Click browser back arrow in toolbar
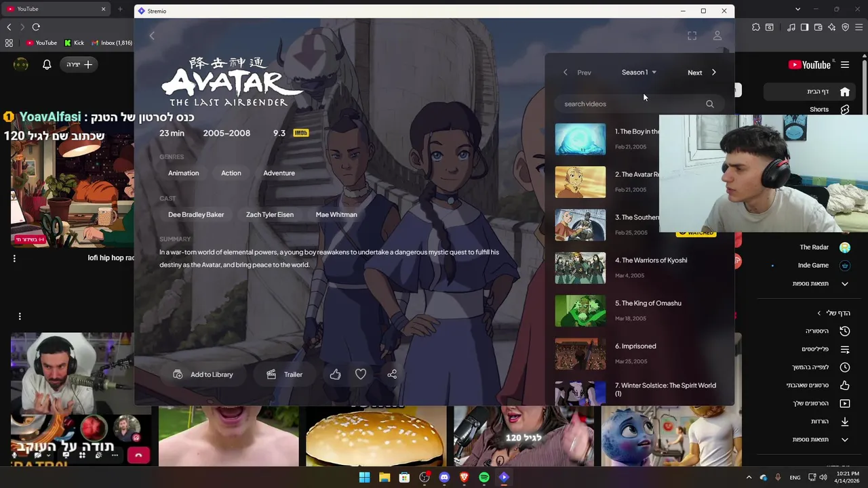 click(9, 27)
